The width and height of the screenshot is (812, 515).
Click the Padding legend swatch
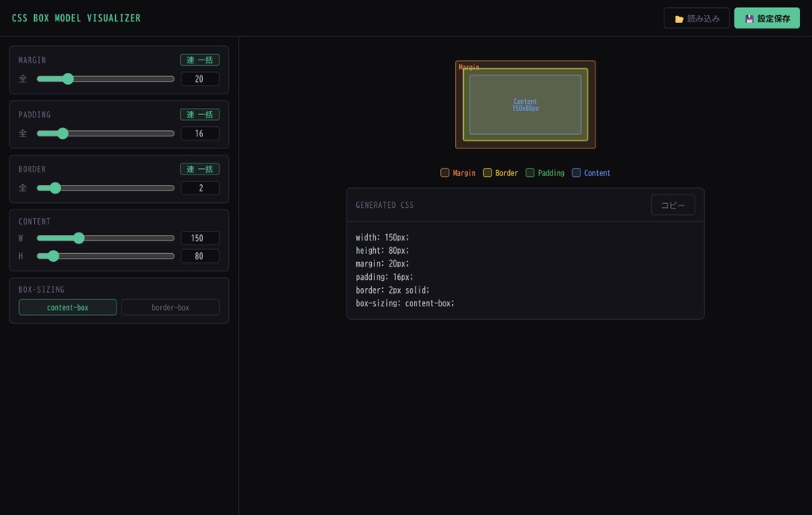(x=530, y=172)
